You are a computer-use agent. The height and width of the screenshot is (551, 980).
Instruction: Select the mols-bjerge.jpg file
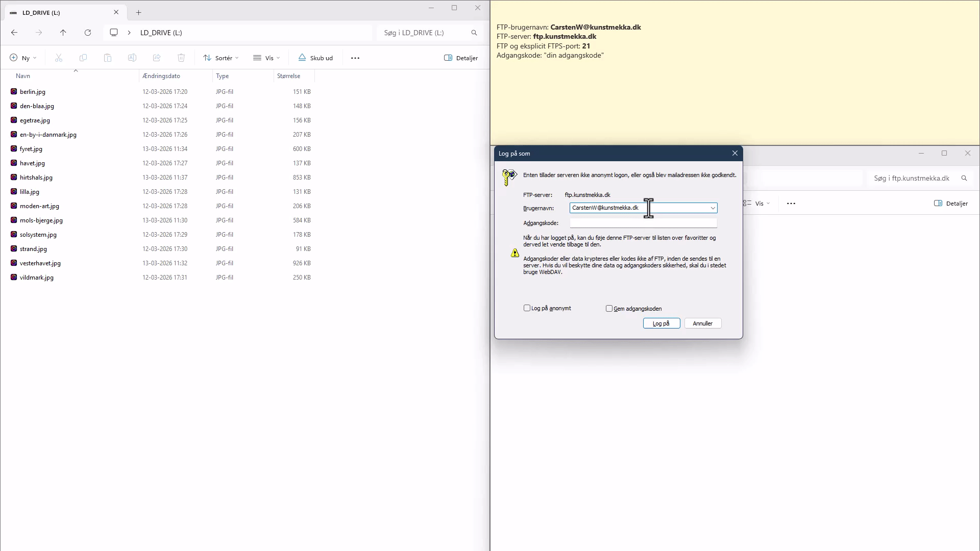pos(41,220)
